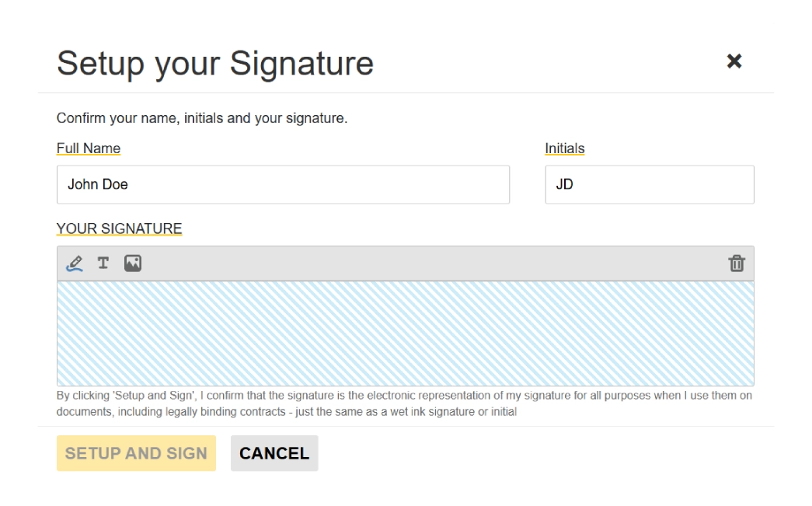Focus the Initials input field
The width and height of the screenshot is (812, 506).
point(649,185)
